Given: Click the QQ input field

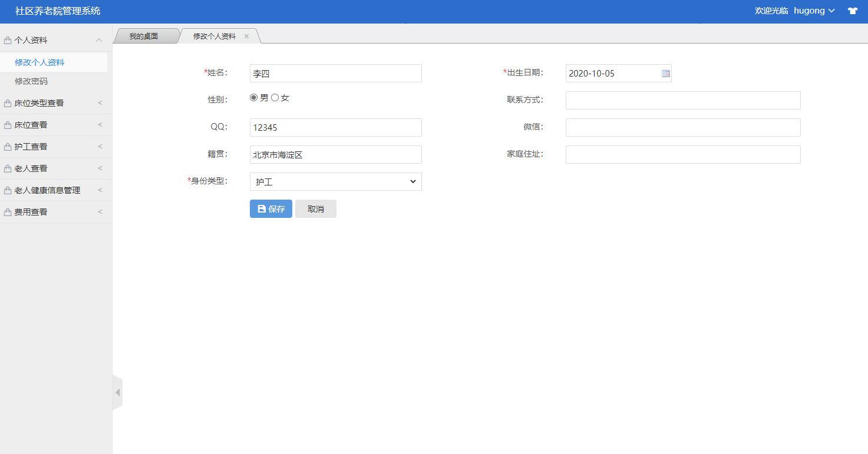Looking at the screenshot, I should pyautogui.click(x=336, y=127).
